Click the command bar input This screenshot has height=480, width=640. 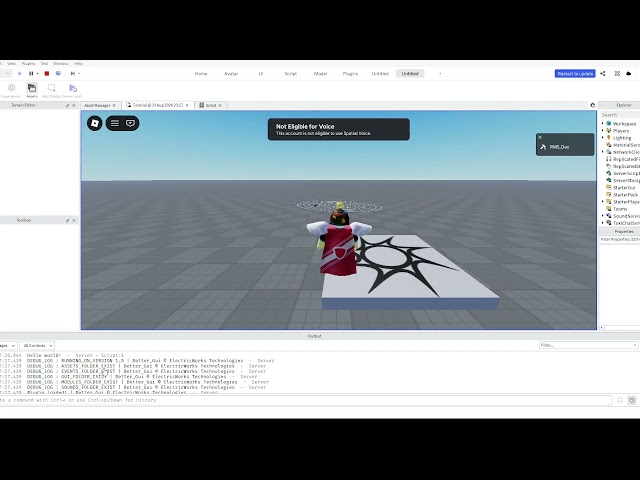pyautogui.click(x=306, y=400)
